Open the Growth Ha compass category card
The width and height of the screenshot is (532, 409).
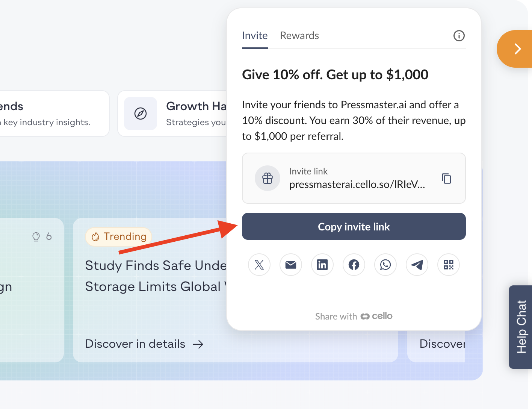pos(173,114)
